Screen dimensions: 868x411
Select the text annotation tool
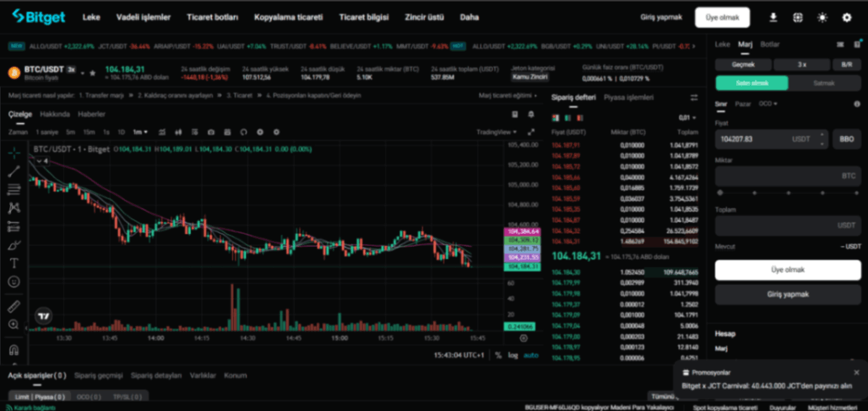coord(14,263)
